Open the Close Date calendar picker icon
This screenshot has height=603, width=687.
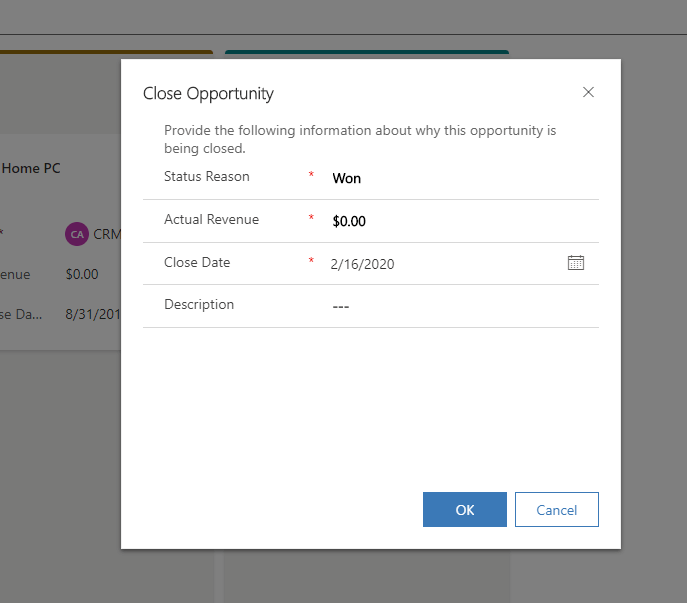tap(576, 263)
